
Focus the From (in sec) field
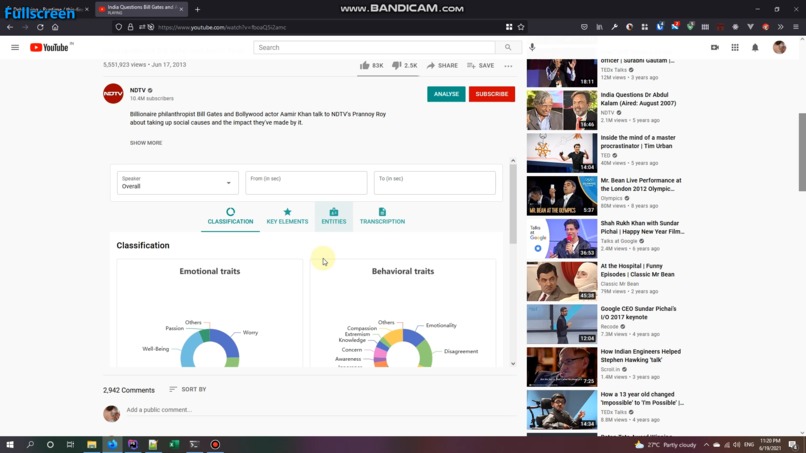pyautogui.click(x=306, y=183)
